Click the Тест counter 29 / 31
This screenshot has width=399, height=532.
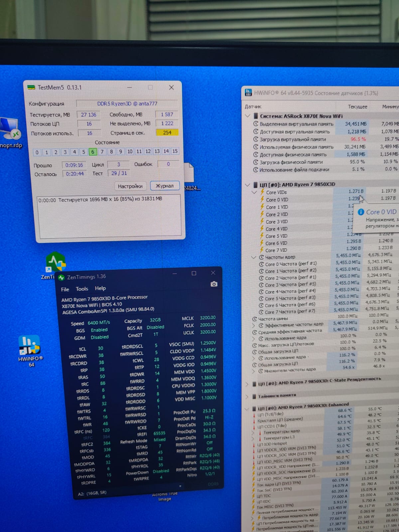click(119, 173)
